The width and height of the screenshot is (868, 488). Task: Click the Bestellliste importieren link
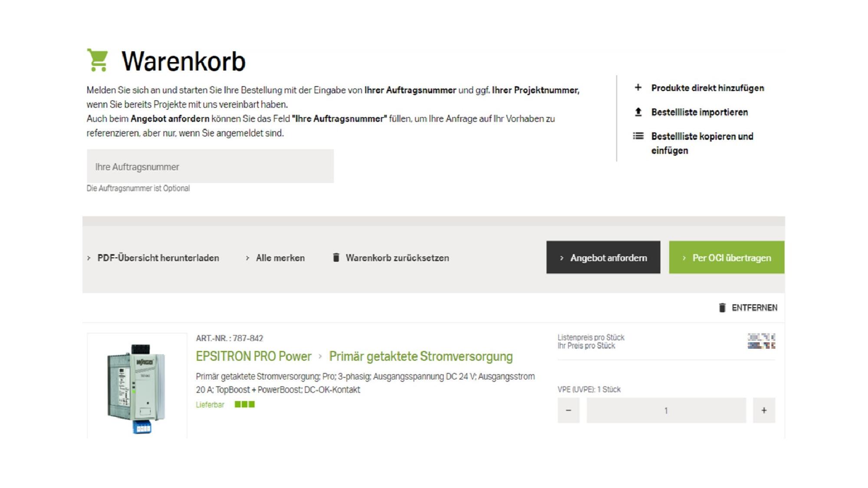(x=699, y=112)
